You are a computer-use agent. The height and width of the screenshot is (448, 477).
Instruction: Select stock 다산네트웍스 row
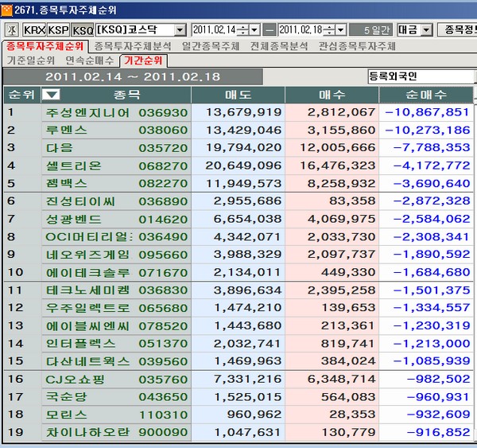238,361
